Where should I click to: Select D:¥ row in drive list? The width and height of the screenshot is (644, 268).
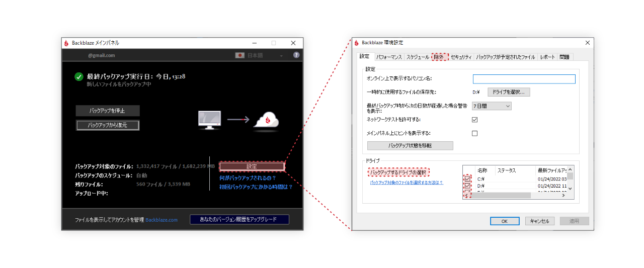(x=515, y=186)
